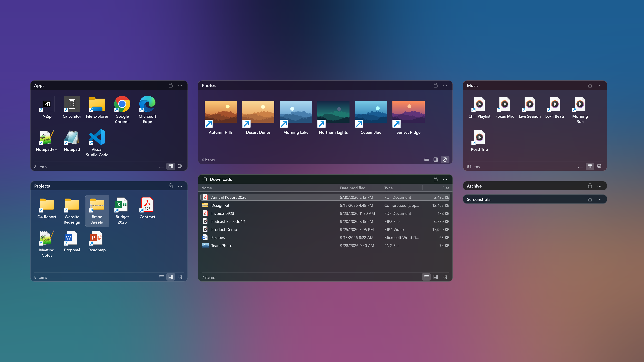Open the more options menu for Music
This screenshot has width=644, height=362.
point(599,85)
